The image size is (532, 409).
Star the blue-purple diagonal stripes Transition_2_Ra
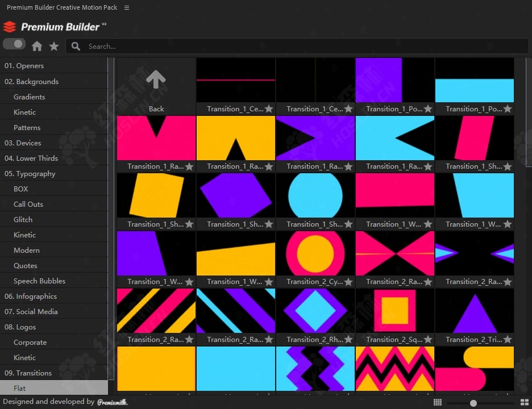(x=269, y=339)
